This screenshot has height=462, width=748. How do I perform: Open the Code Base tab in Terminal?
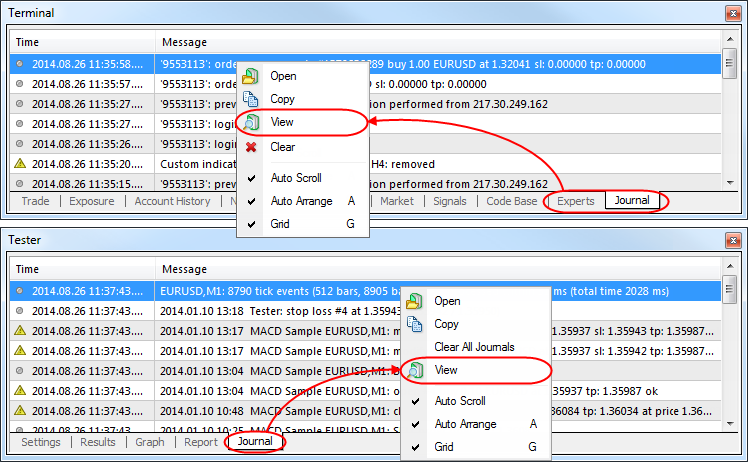click(512, 201)
